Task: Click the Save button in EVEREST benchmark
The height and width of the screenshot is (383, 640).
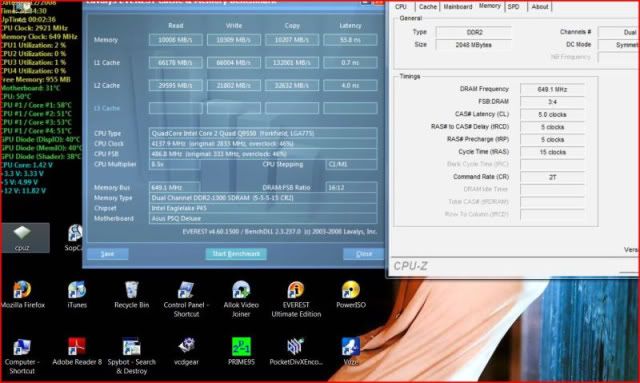Action: tap(108, 254)
